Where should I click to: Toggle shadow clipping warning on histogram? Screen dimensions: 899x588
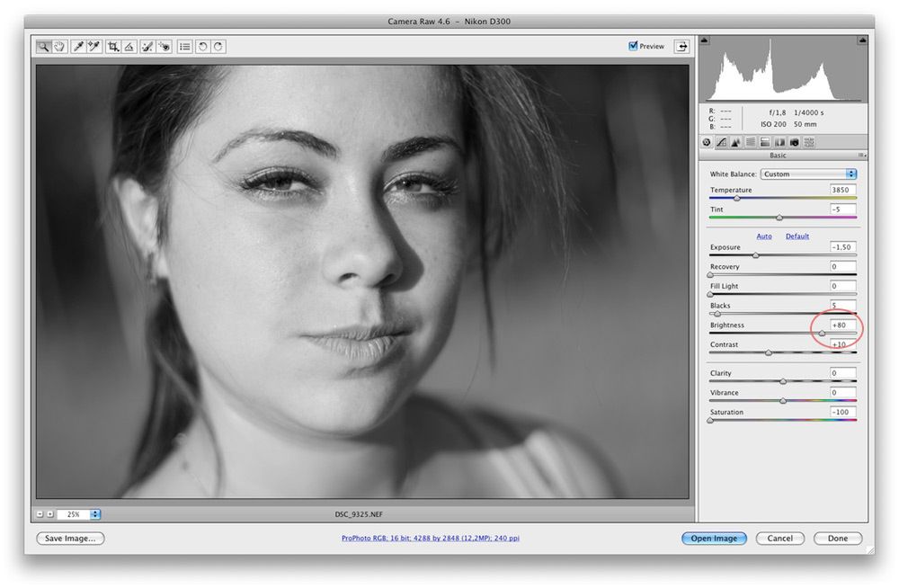click(705, 40)
